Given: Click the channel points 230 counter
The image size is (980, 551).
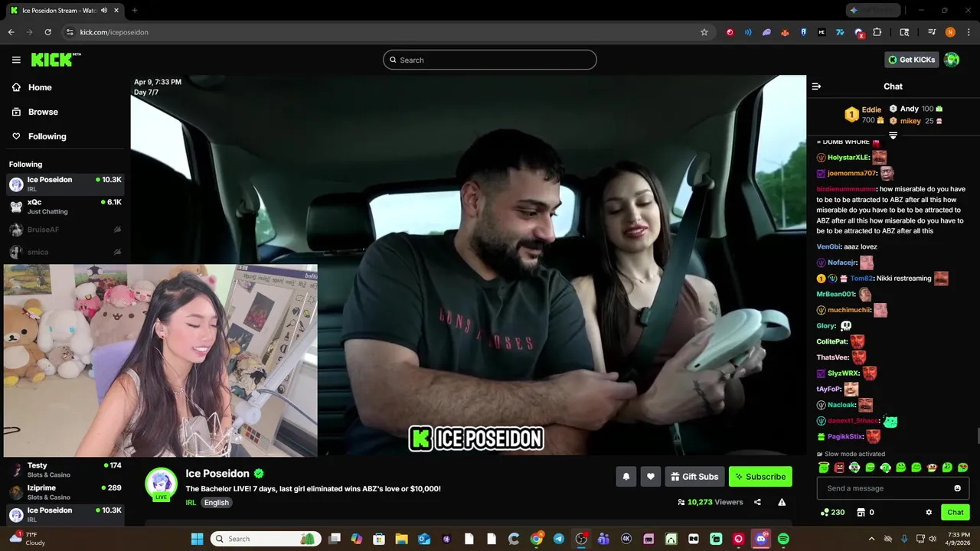Looking at the screenshot, I should (x=832, y=513).
